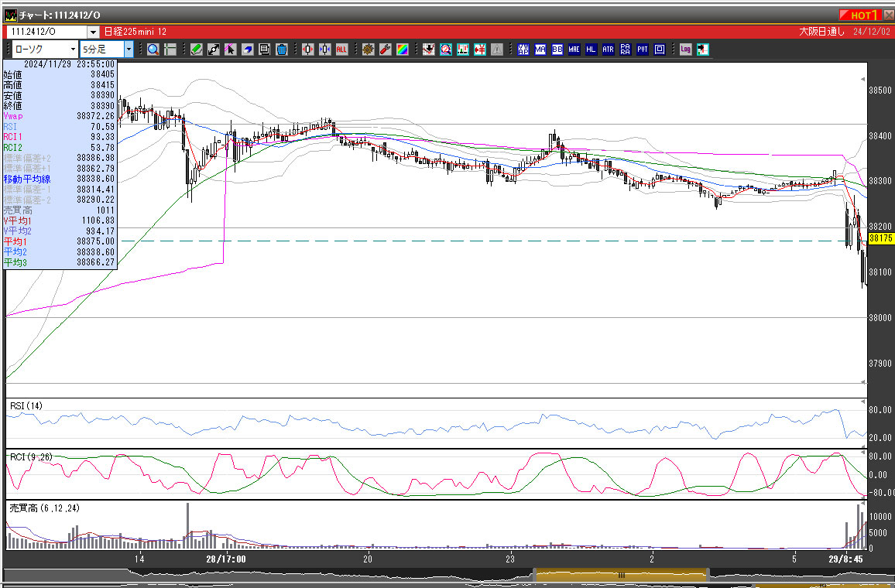Click the copy drawings icon

point(264,50)
